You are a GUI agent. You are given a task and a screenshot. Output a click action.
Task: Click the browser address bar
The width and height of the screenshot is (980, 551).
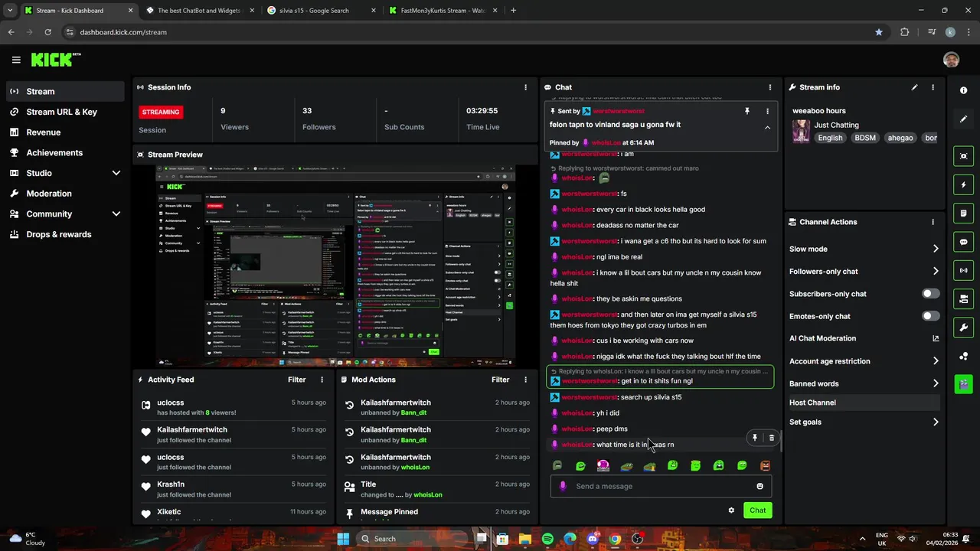(467, 32)
